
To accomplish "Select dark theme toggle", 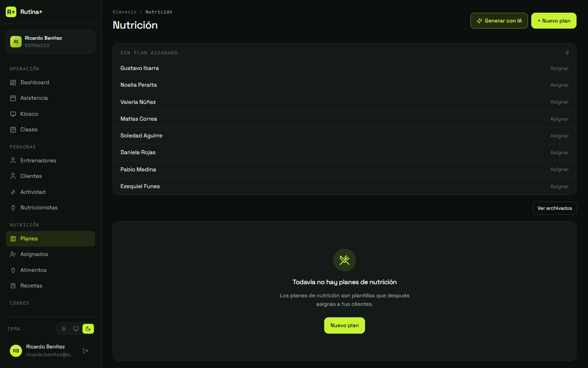I will [88, 329].
